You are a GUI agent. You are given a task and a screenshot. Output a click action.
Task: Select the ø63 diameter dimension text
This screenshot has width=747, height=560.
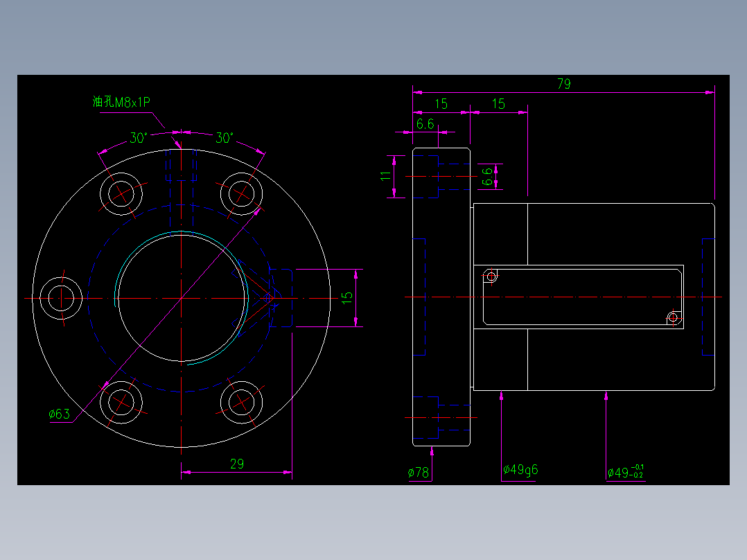59,414
